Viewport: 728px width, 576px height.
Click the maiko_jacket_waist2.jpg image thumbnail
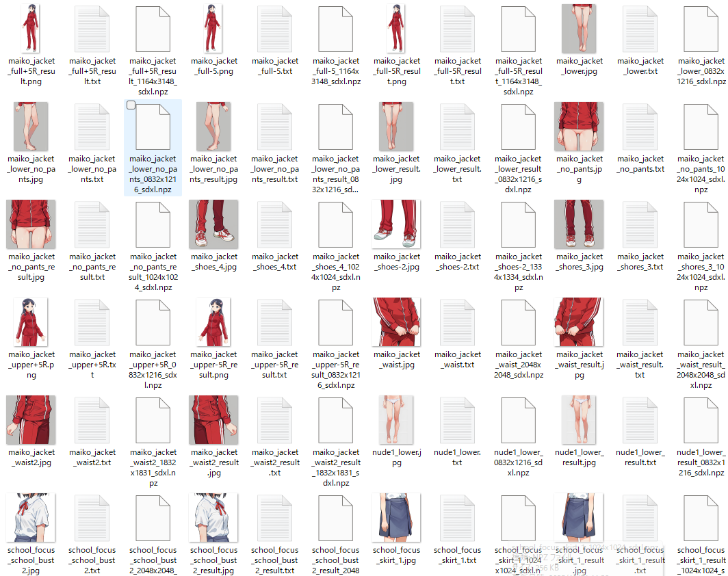click(31, 420)
